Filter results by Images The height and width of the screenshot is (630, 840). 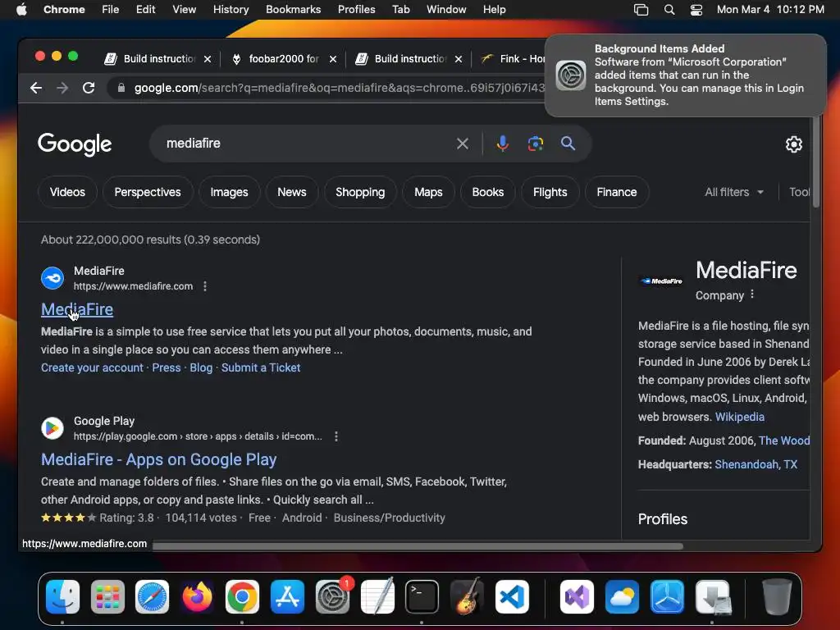(230, 192)
